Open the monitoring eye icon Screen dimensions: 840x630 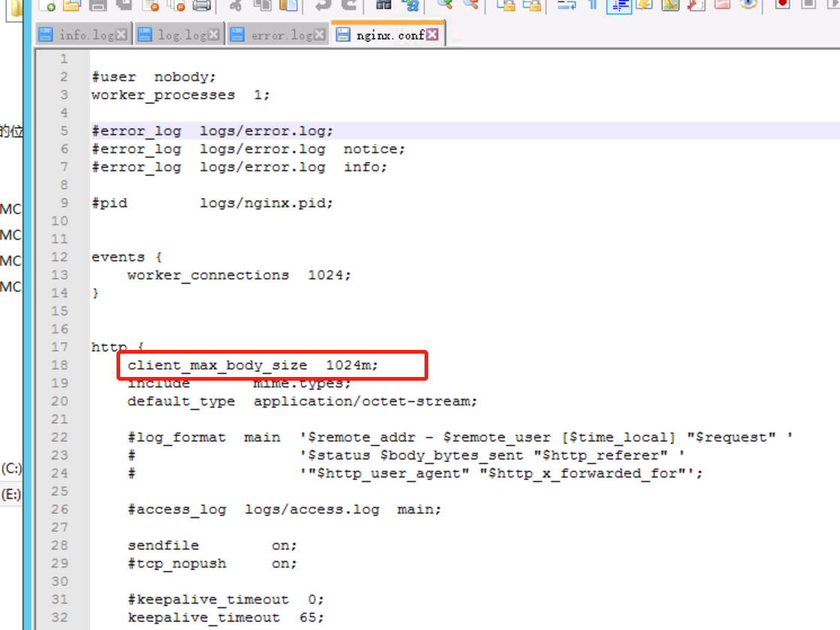coord(748,6)
